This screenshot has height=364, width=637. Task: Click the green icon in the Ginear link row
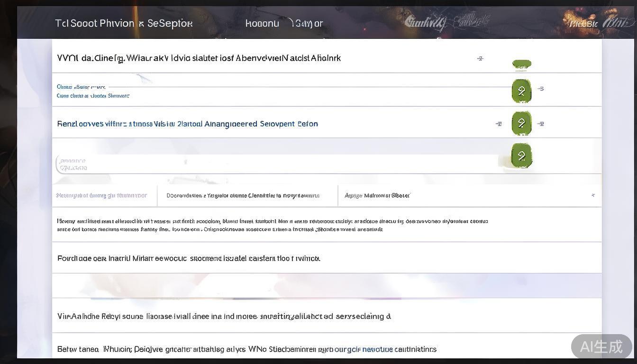pos(521,91)
